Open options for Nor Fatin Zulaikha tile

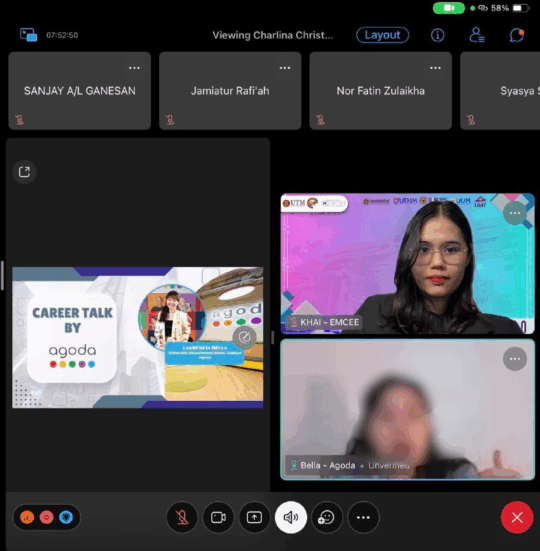click(435, 68)
